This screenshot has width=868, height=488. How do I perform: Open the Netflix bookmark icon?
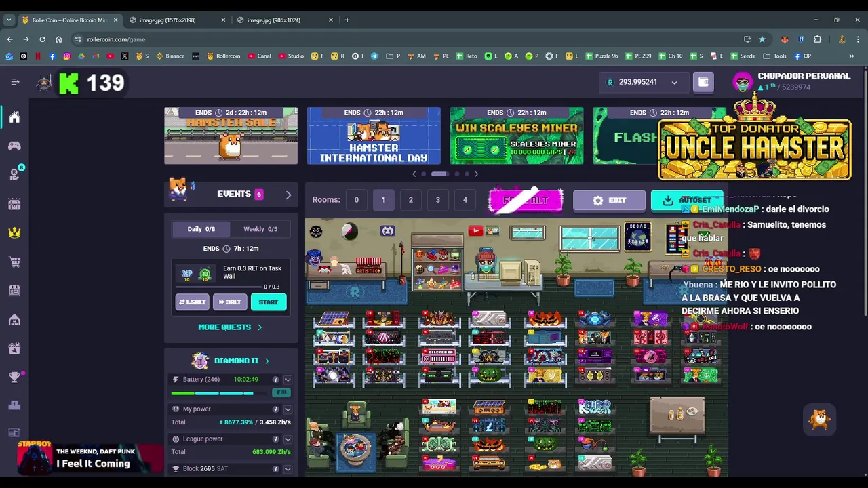38,56
